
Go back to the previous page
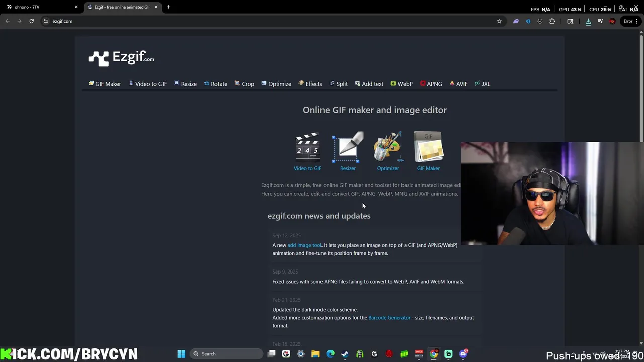click(x=7, y=21)
